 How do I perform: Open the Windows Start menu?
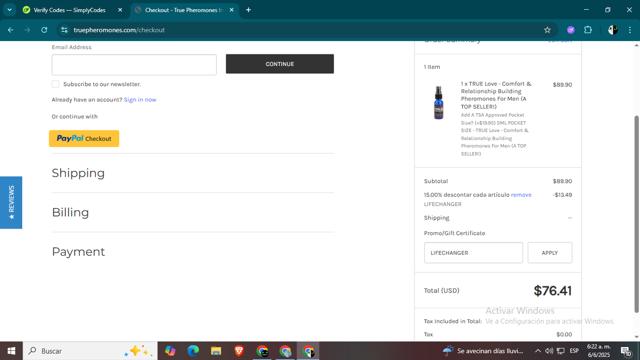[11, 351]
